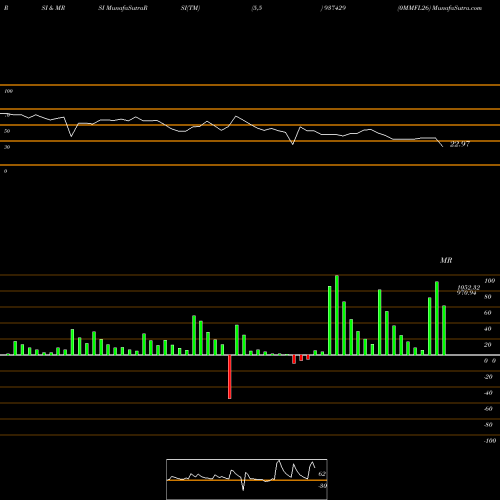The image size is (500, 500).
Task: Click the long red bar in MR histogram
Action: click(x=230, y=377)
